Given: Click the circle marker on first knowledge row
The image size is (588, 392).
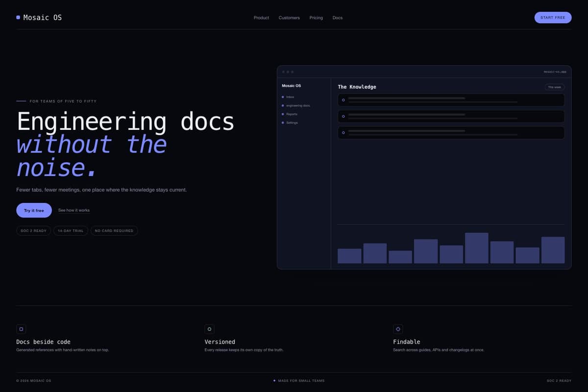Looking at the screenshot, I should (x=343, y=100).
